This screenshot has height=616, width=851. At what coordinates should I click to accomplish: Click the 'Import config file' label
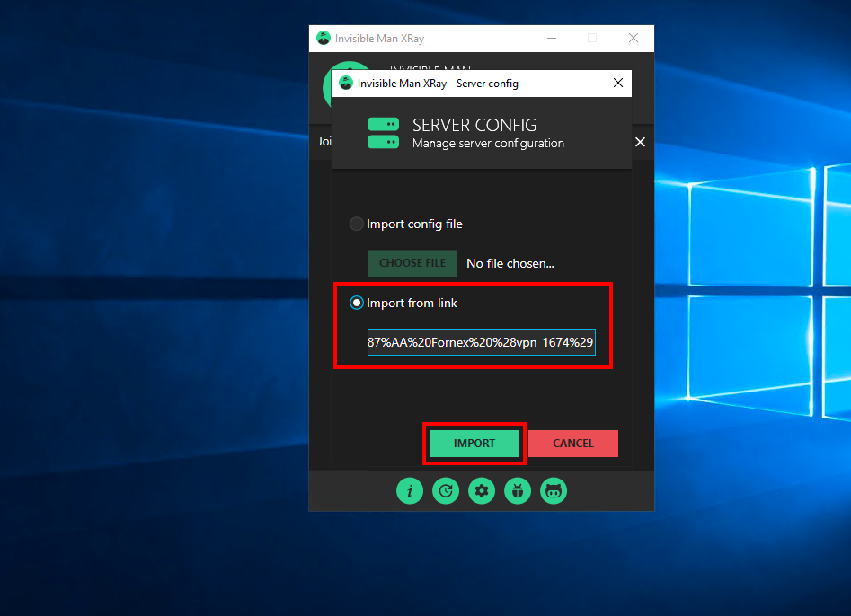point(414,224)
